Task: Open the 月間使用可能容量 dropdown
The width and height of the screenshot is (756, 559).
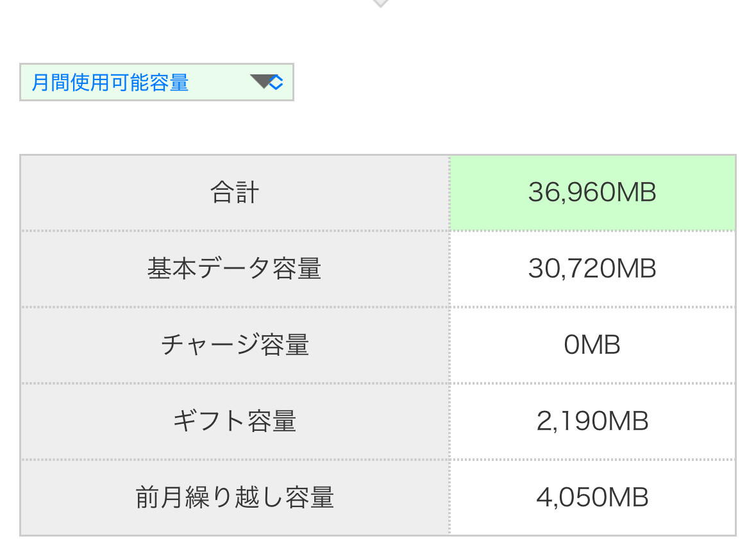Action: (x=156, y=82)
